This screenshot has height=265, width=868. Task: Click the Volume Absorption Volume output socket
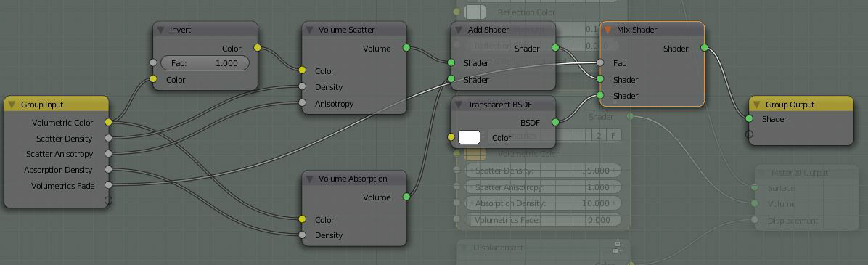407,197
